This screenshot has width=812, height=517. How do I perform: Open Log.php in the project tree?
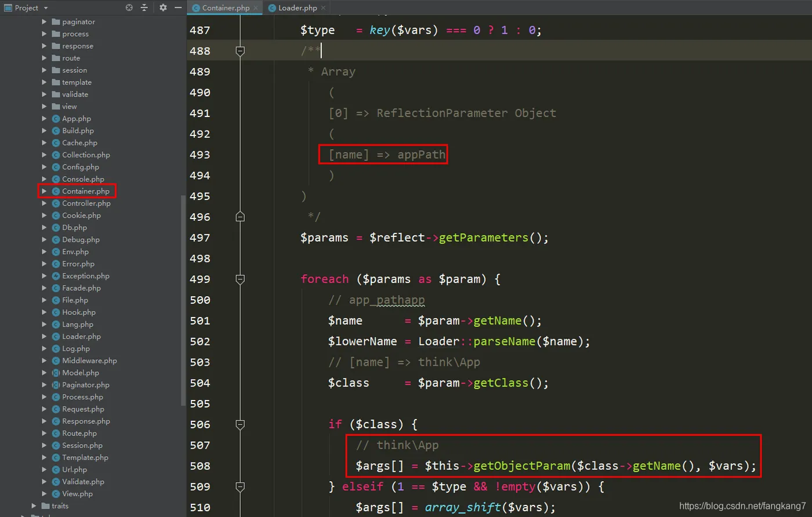tap(76, 349)
